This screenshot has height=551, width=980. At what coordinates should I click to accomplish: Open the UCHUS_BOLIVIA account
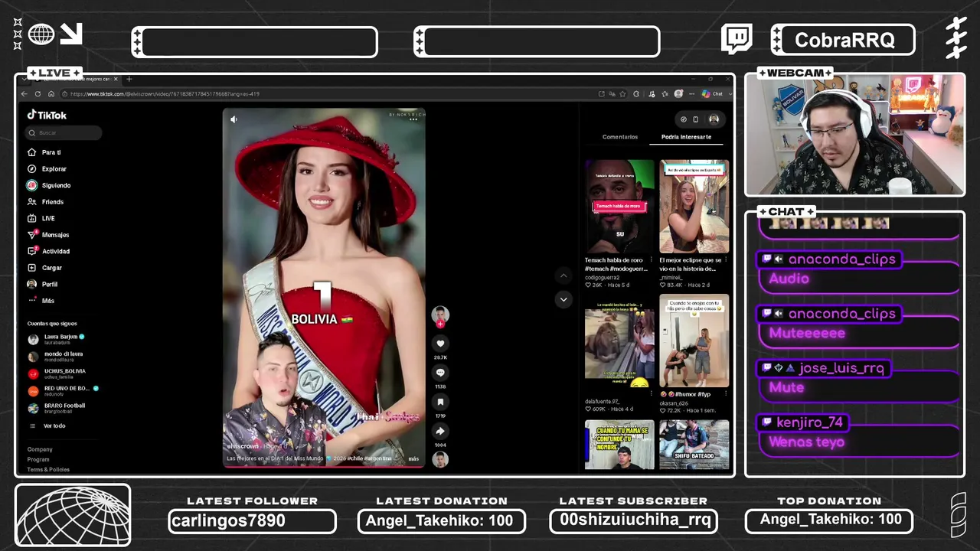(x=57, y=373)
